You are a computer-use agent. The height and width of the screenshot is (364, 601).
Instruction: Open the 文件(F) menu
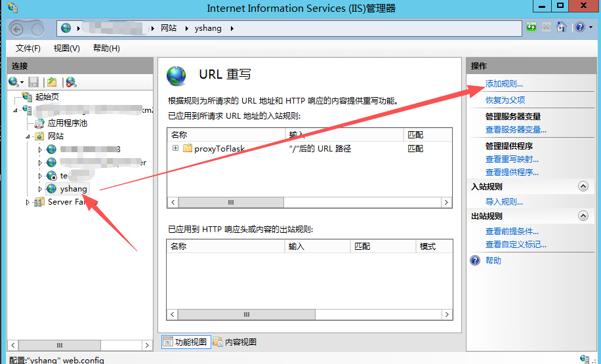[28, 48]
